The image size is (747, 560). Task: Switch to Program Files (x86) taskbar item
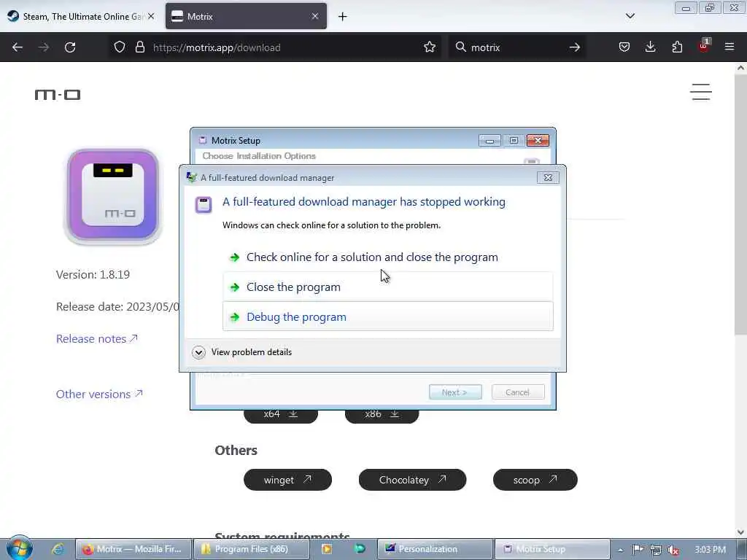pyautogui.click(x=252, y=549)
